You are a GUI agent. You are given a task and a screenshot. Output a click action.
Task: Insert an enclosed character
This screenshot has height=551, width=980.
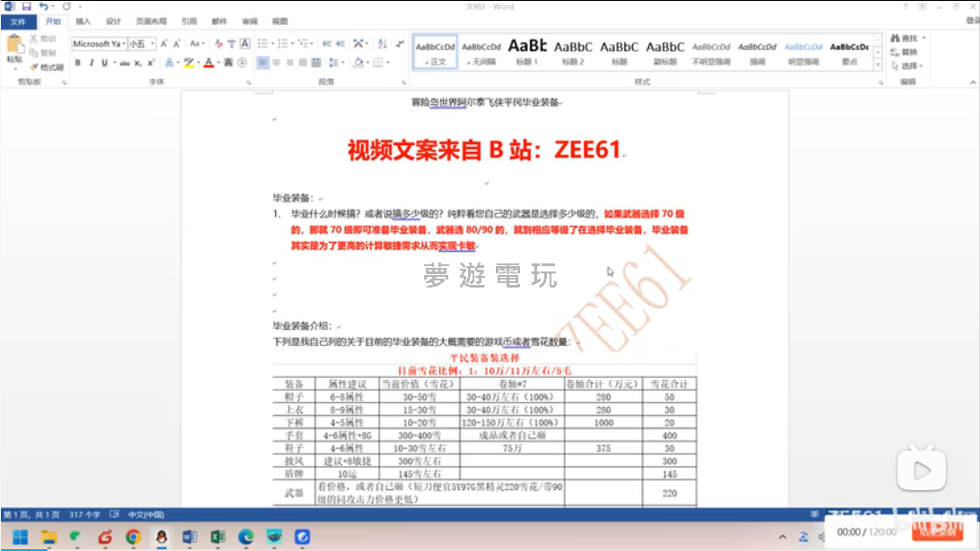pos(242,63)
